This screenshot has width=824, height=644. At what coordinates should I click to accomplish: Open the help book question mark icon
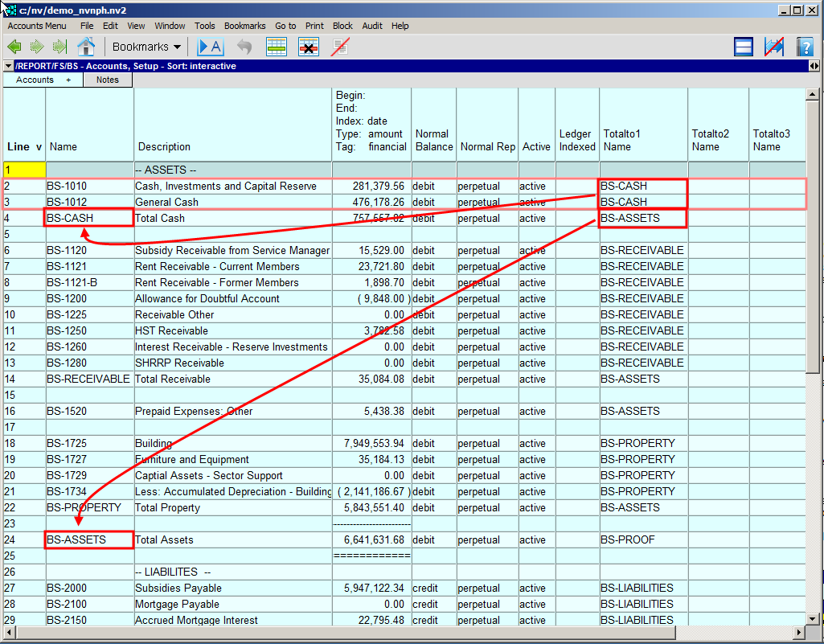(805, 47)
